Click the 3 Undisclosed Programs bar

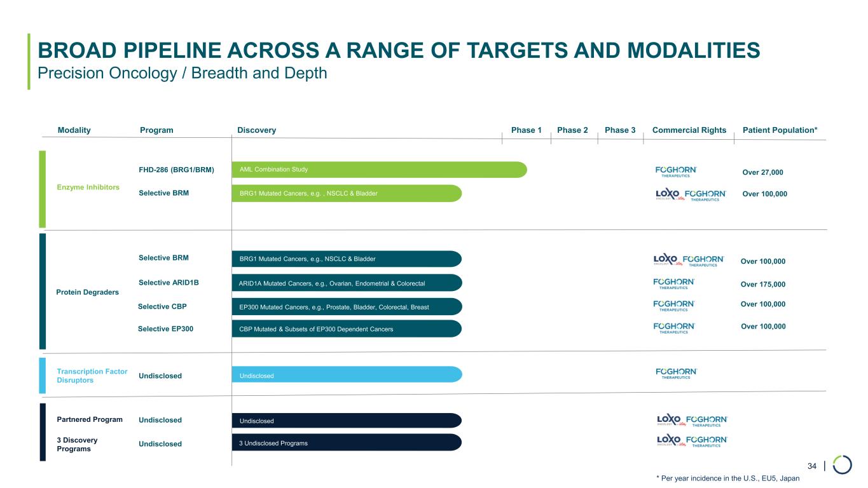tap(347, 443)
